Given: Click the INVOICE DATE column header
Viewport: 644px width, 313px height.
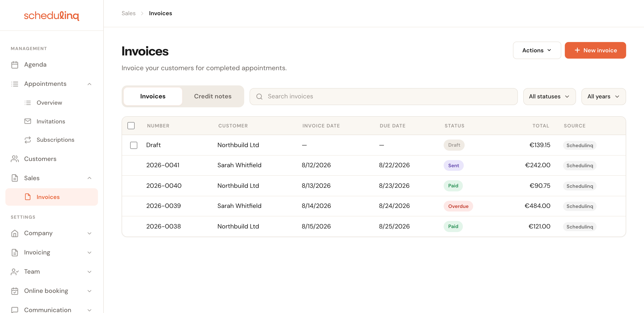Looking at the screenshot, I should (x=321, y=126).
